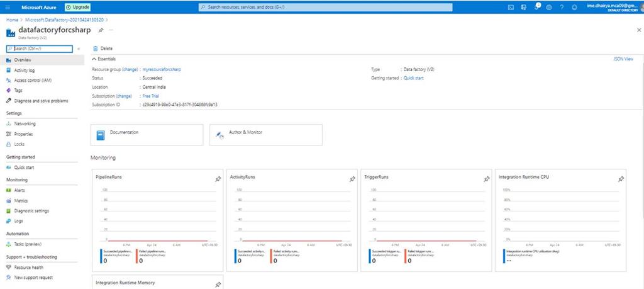Click the data factory icon beside title
644x289 pixels.
coord(11,32)
